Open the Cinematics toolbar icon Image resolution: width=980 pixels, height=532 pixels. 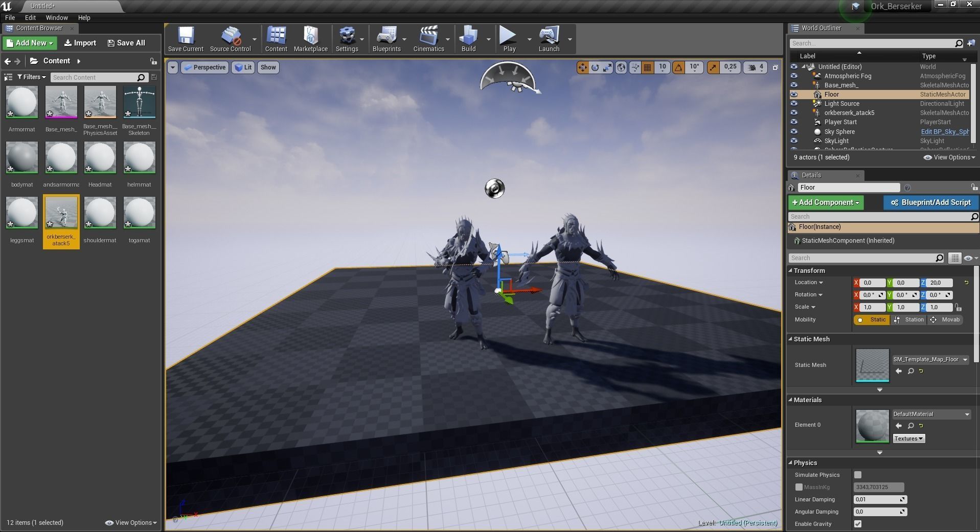click(428, 39)
